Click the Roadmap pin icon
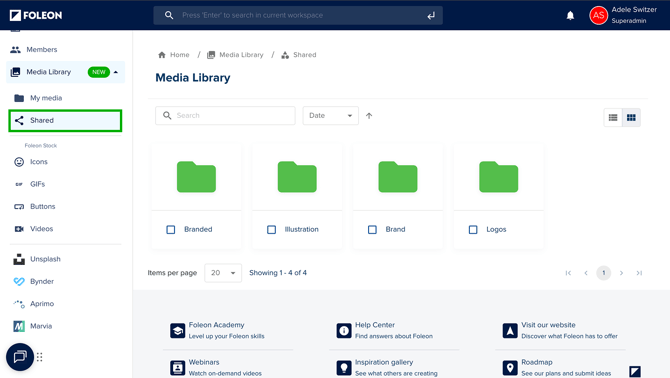 (x=510, y=368)
